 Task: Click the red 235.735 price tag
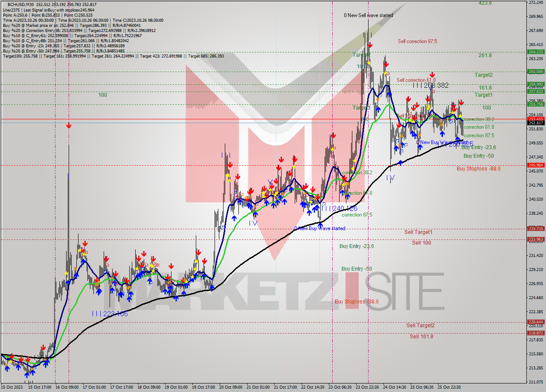[536, 228]
